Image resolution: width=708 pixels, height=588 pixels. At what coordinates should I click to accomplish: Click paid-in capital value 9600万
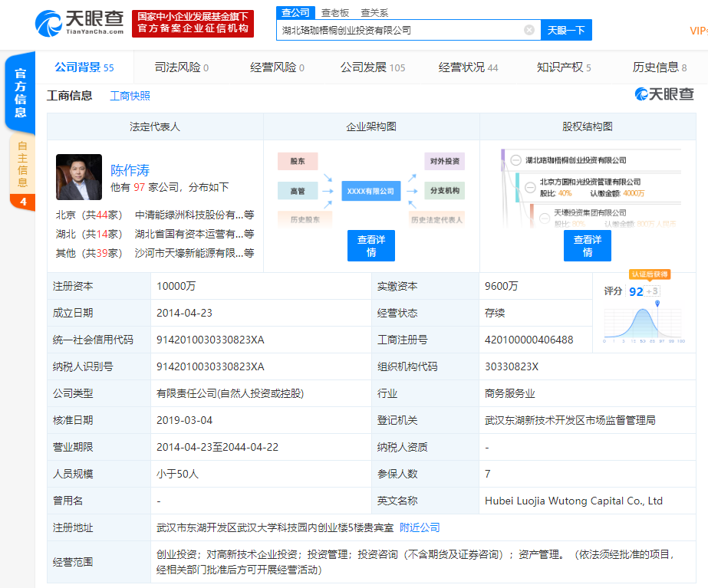[x=501, y=286]
